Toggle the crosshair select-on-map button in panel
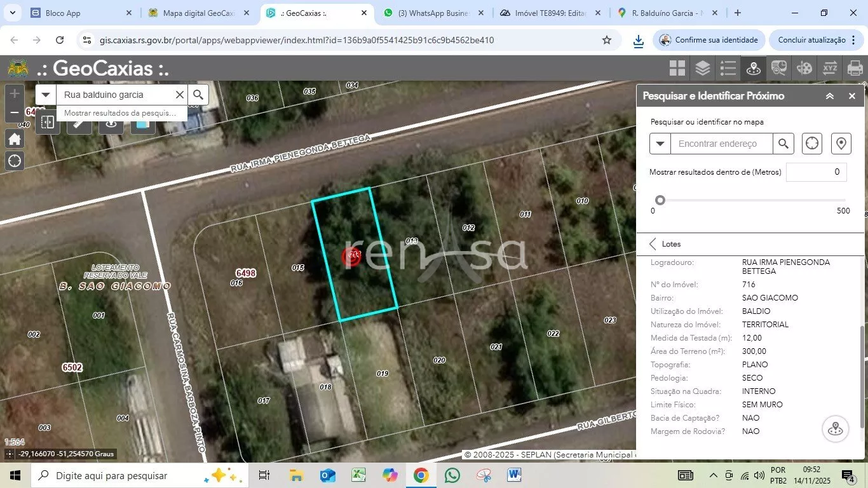 812,144
